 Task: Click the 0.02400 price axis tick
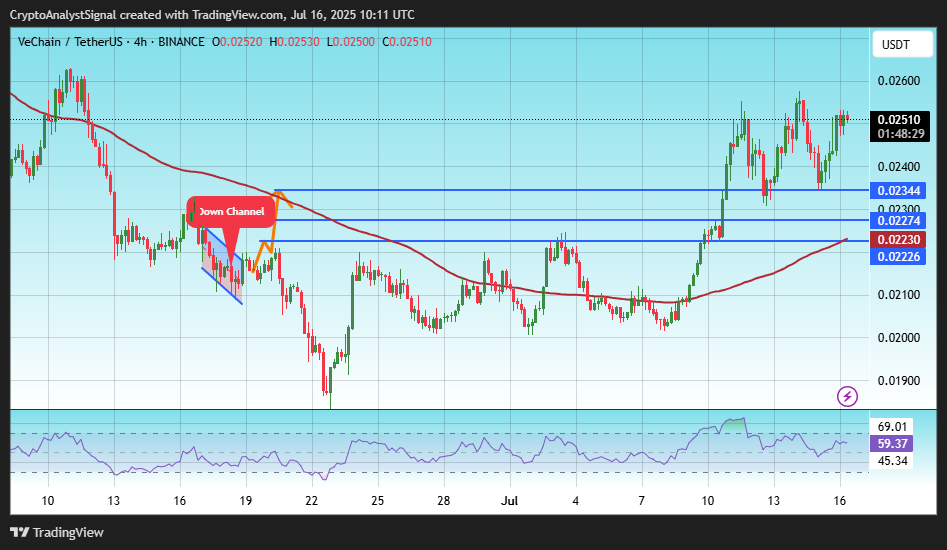click(x=899, y=167)
